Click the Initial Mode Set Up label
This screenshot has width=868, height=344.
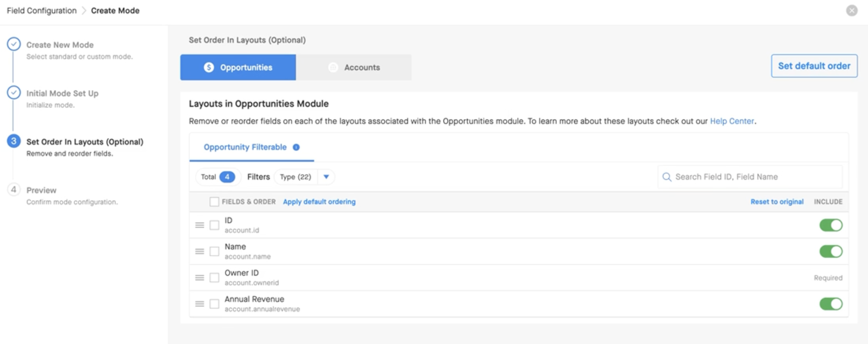(62, 93)
